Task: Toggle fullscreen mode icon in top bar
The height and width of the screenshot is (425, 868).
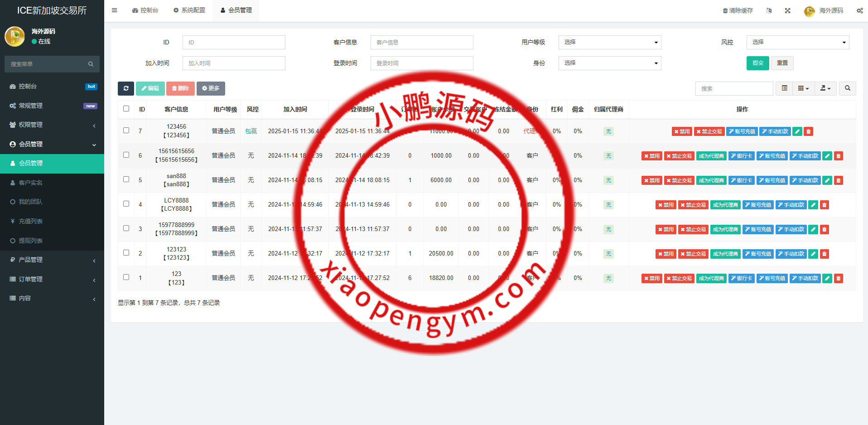Action: coord(788,10)
